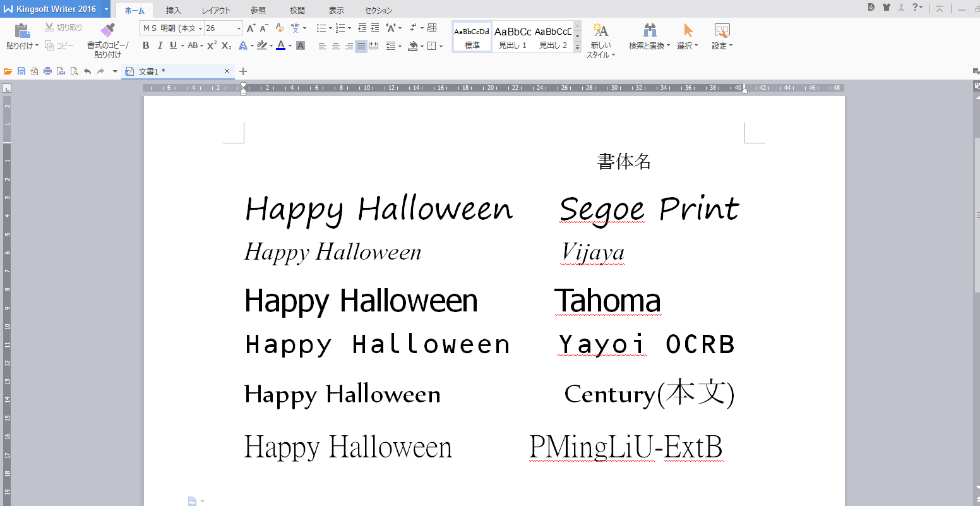Open the Kingsoft Writer application menu arrow
This screenshot has width=980, height=506.
(106, 8)
